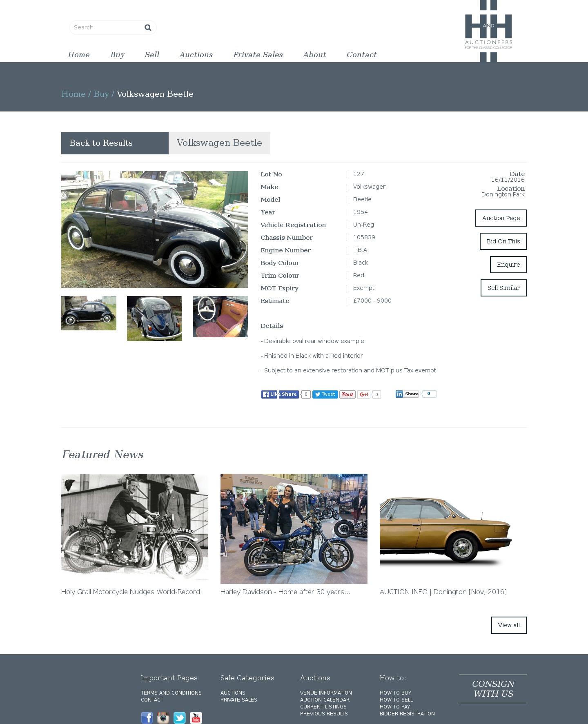Click the Consign With Us banner
588x724 pixels.
(493, 689)
